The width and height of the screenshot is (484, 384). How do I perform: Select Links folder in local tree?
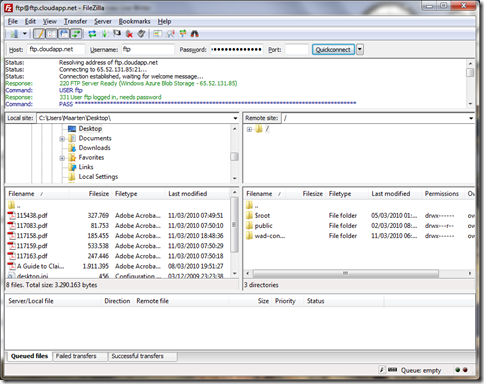[x=86, y=167]
